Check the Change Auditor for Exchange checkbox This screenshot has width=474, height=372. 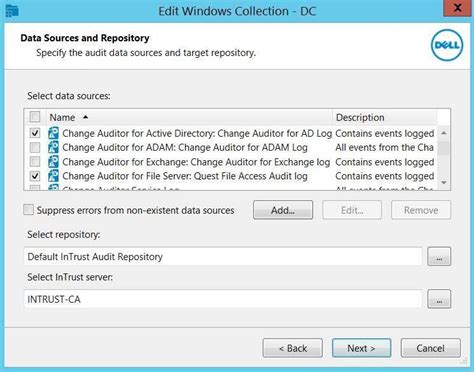(35, 162)
